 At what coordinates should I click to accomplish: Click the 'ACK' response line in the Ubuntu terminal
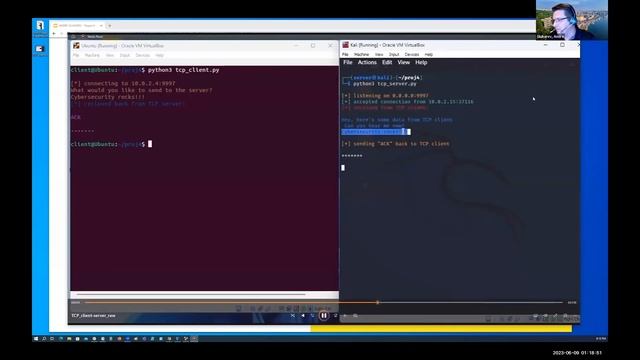click(76, 117)
